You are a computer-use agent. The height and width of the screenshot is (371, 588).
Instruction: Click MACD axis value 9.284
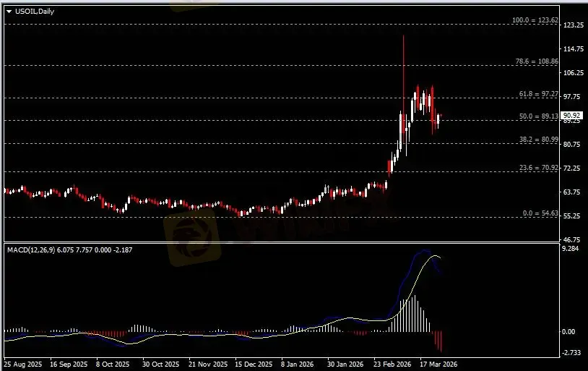(571, 248)
